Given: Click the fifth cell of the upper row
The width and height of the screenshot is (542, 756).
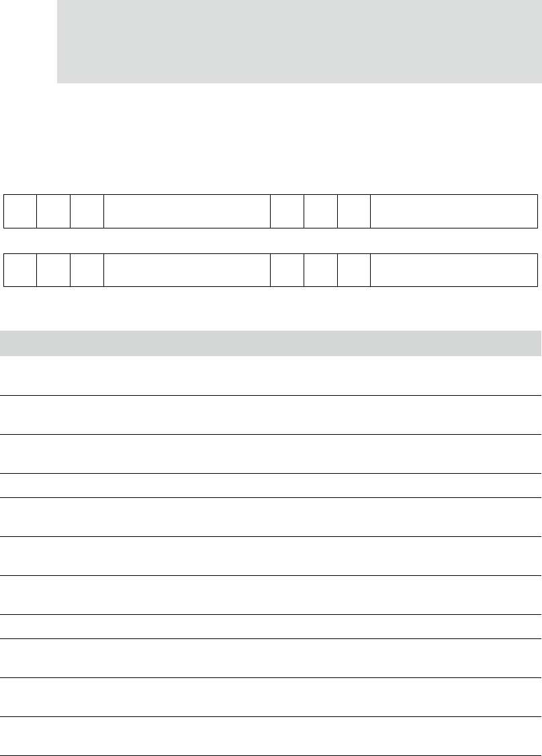Looking at the screenshot, I should pyautogui.click(x=287, y=211).
